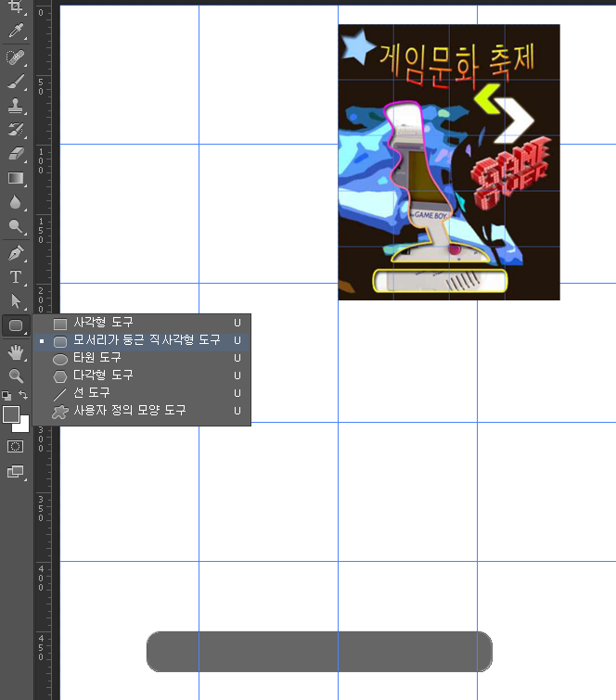Image resolution: width=616 pixels, height=700 pixels.
Task: Choose 다각형 도구 from the flyout
Action: tap(142, 375)
